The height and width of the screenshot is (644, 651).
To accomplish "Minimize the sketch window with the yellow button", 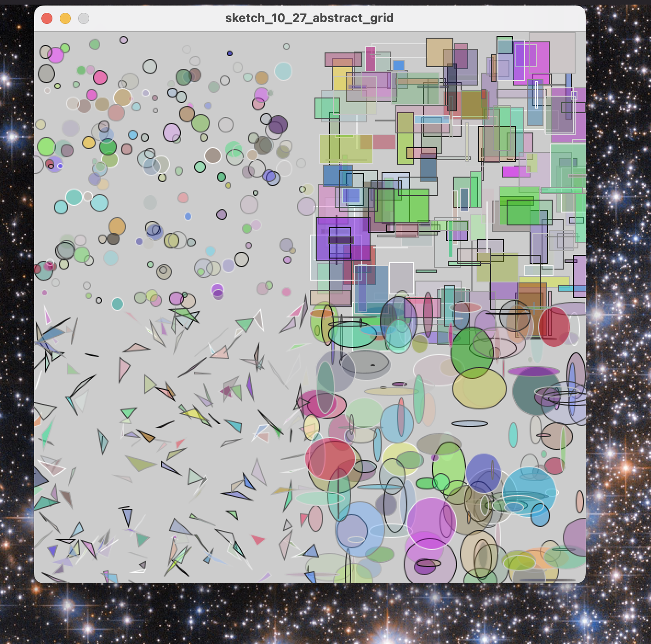I will coord(65,18).
